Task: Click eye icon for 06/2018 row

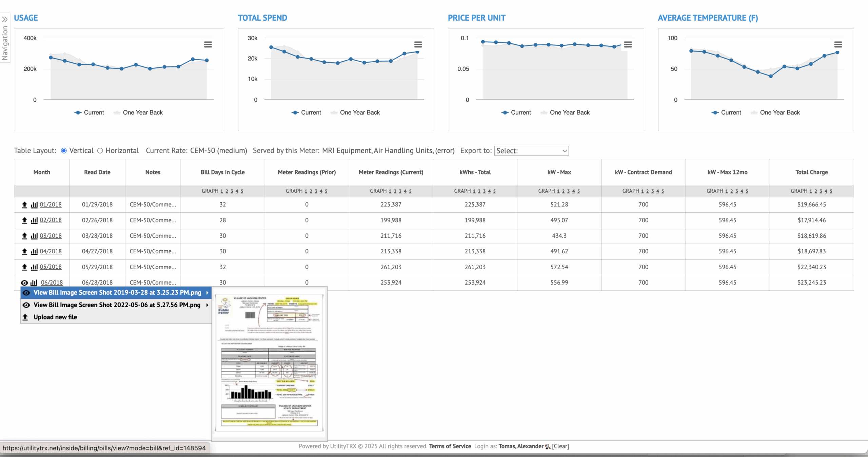Action: [24, 283]
